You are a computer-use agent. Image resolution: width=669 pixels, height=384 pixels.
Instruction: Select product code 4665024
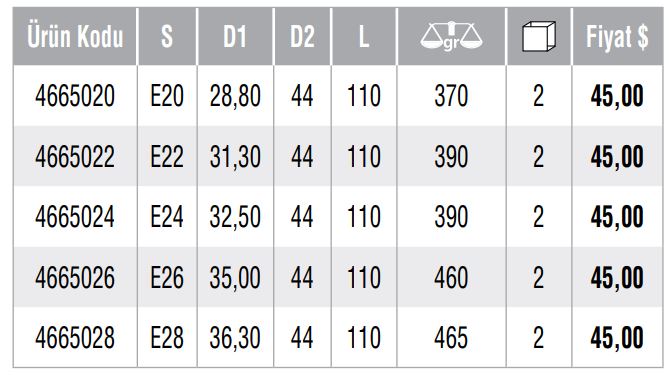pos(75,217)
